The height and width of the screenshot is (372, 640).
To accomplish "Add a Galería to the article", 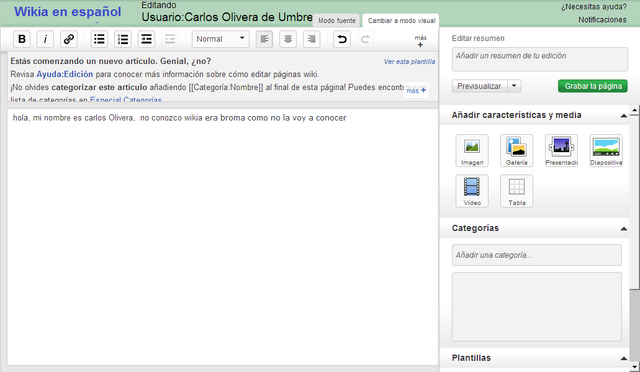I will (517, 150).
